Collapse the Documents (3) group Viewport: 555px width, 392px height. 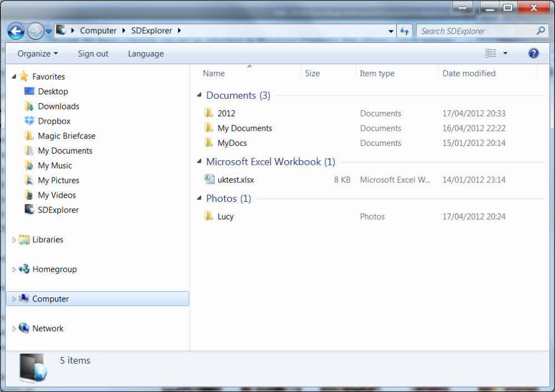(x=199, y=95)
